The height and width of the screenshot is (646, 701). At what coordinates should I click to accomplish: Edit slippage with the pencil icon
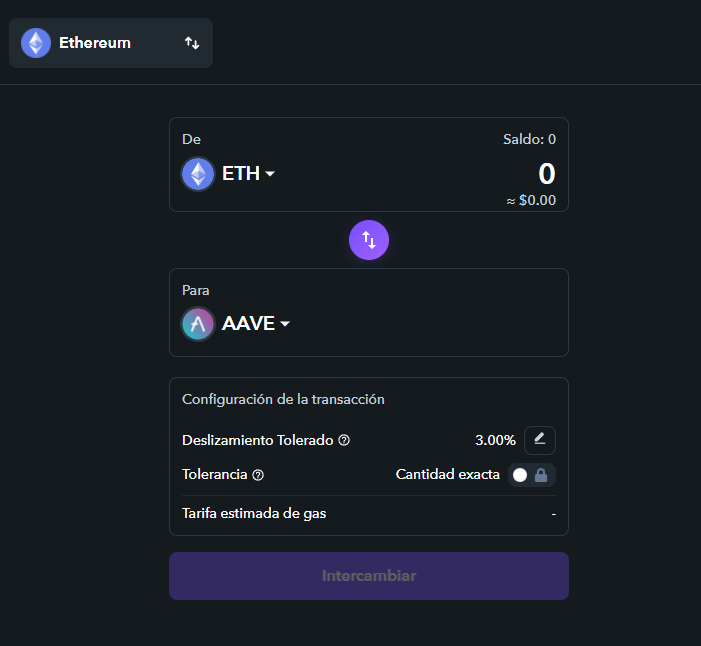pyautogui.click(x=540, y=440)
